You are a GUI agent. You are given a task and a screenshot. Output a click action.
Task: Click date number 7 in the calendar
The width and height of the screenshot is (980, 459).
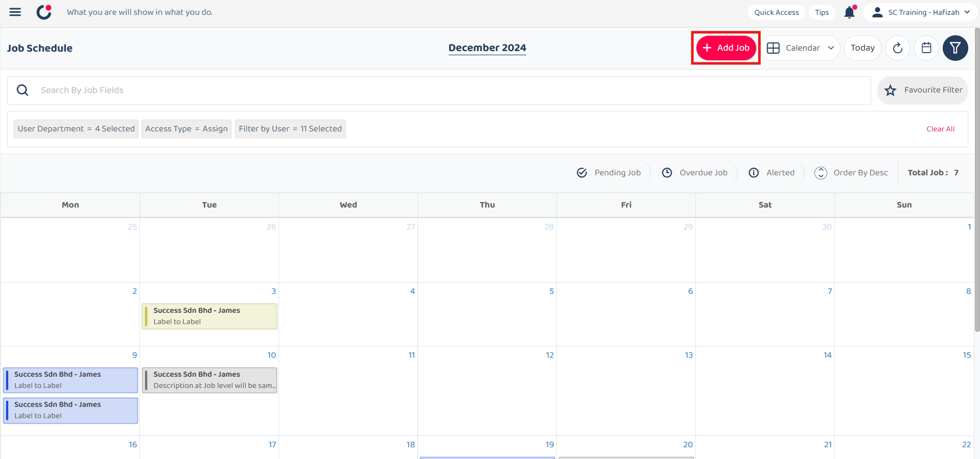pyautogui.click(x=830, y=291)
